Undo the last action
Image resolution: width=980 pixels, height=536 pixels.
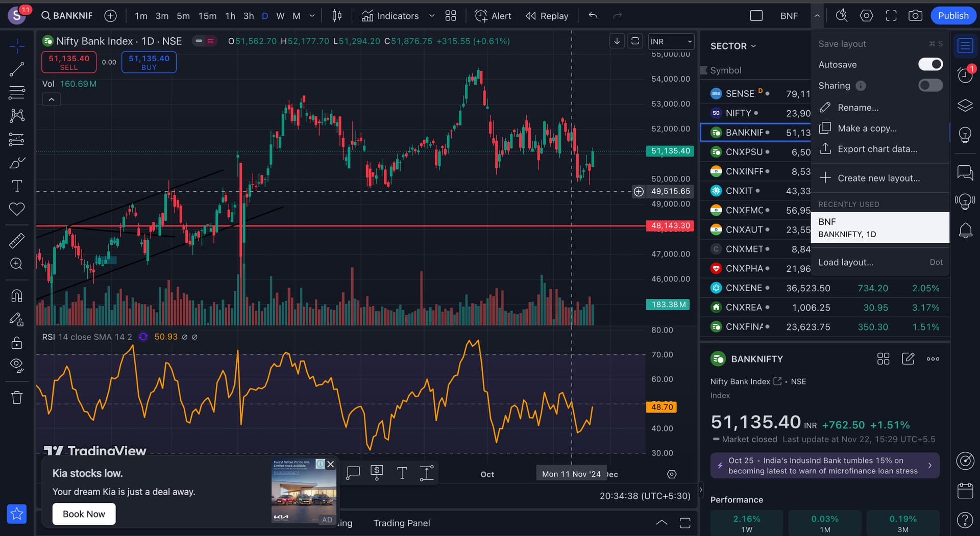[x=593, y=16]
